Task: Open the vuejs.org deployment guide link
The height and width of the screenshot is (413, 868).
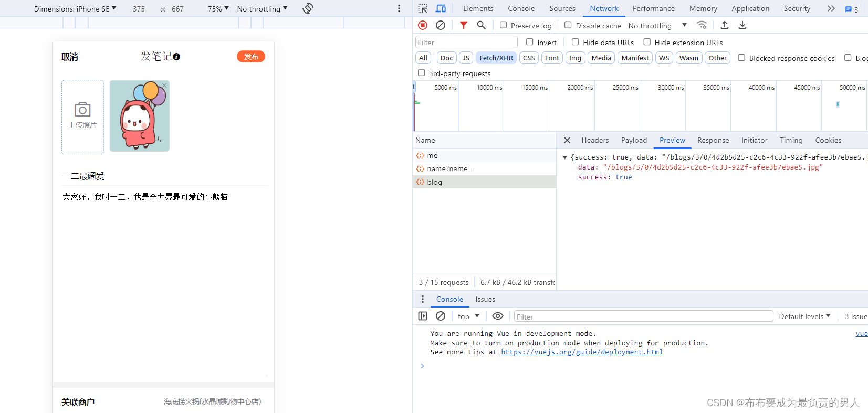Action: (582, 352)
